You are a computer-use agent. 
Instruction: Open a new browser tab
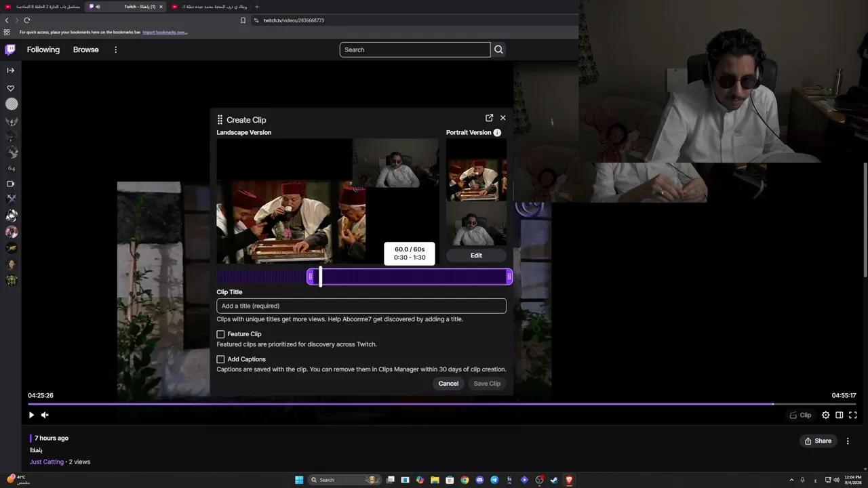tap(256, 7)
